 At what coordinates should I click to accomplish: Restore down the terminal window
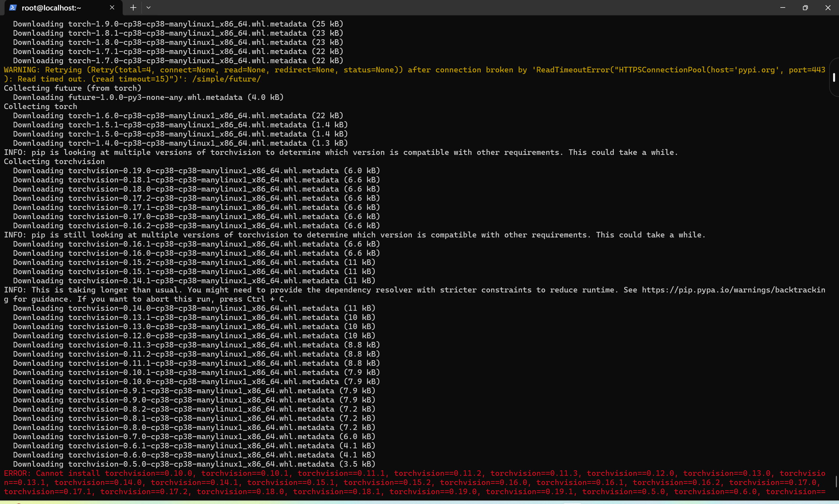[805, 8]
